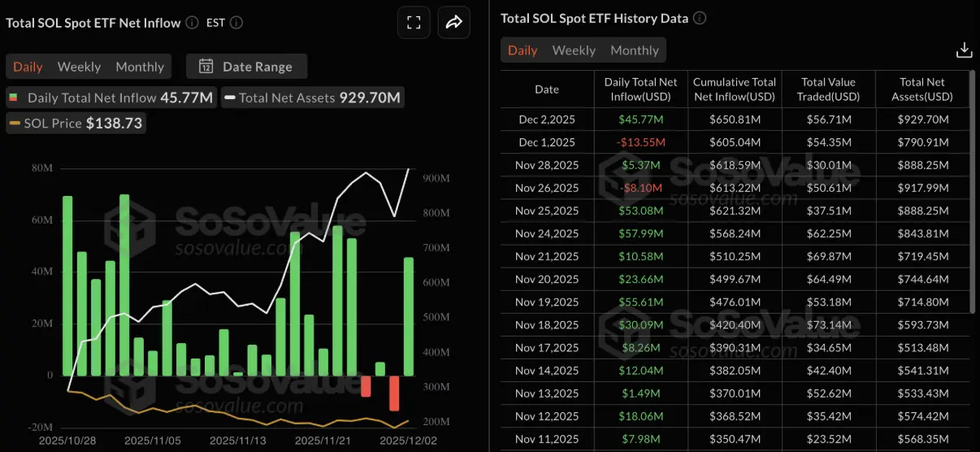The image size is (980, 452).
Task: Share the SOL ETF chart
Action: tap(453, 23)
